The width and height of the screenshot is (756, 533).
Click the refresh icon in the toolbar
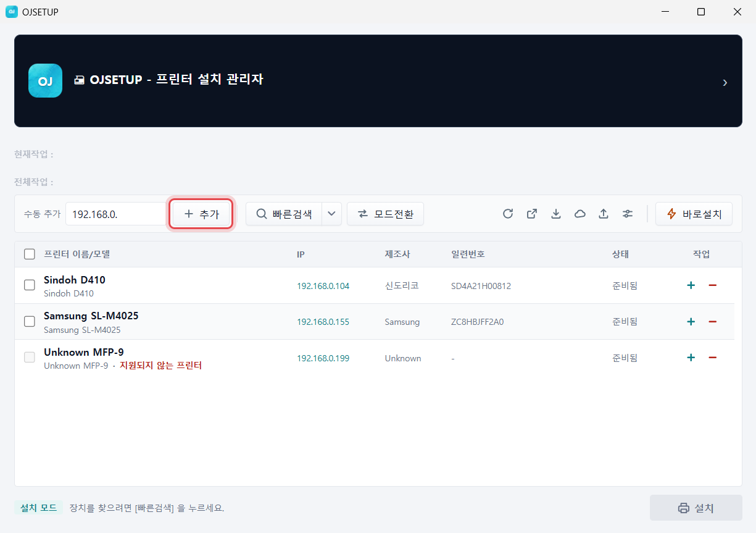508,214
